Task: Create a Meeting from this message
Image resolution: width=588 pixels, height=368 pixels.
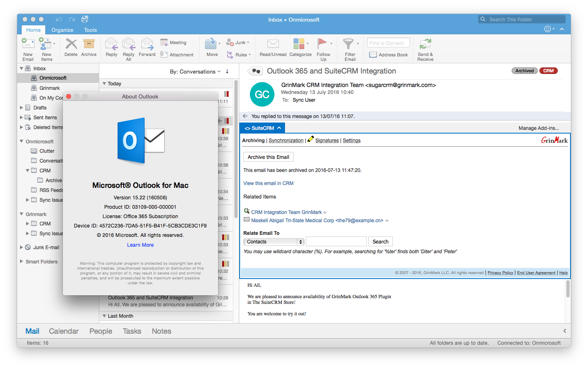Action: coord(174,42)
